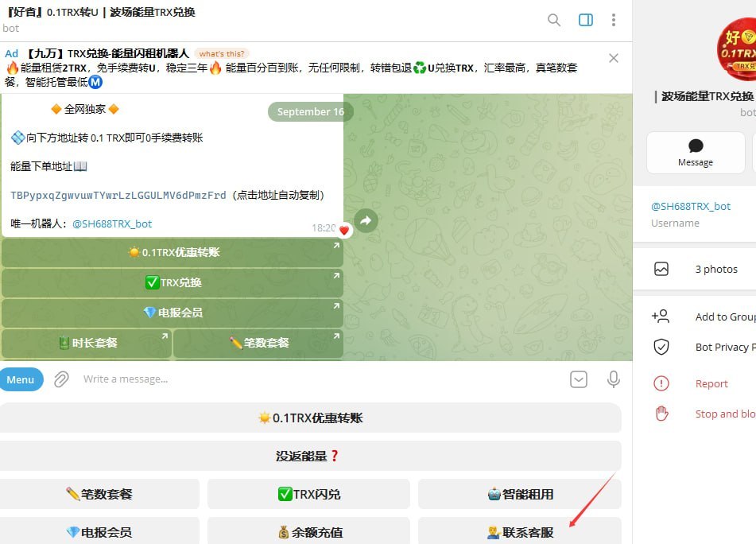Image resolution: width=756 pixels, height=544 pixels.
Task: Click the September 16 date badge
Action: tap(311, 112)
